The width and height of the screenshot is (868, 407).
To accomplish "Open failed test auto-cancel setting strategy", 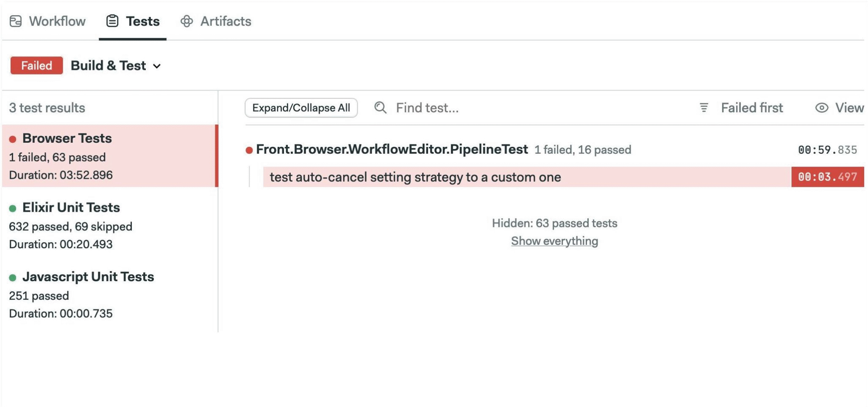I will [x=527, y=177].
